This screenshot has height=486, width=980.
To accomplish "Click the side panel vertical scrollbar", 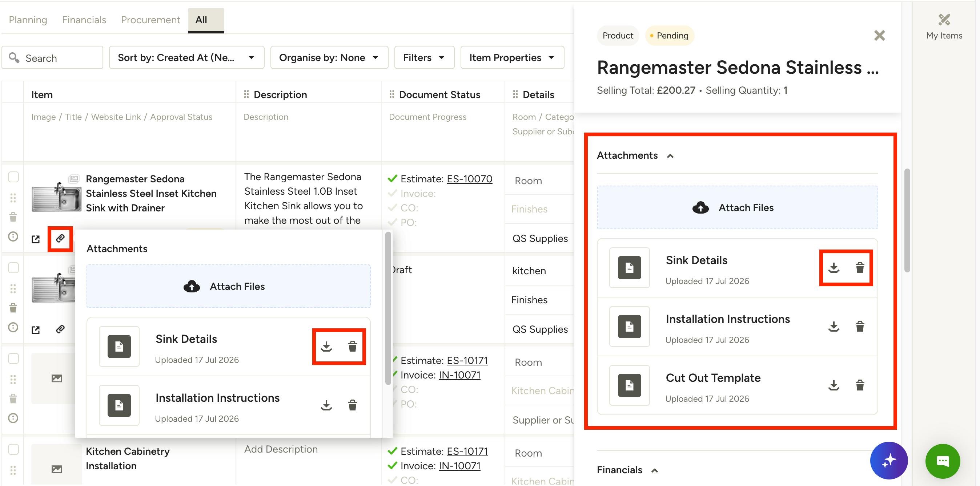I will tap(907, 220).
